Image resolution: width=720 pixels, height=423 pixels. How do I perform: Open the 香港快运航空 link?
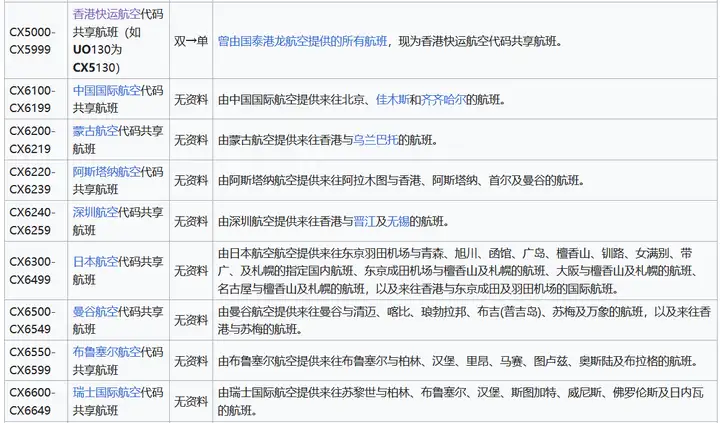(107, 14)
